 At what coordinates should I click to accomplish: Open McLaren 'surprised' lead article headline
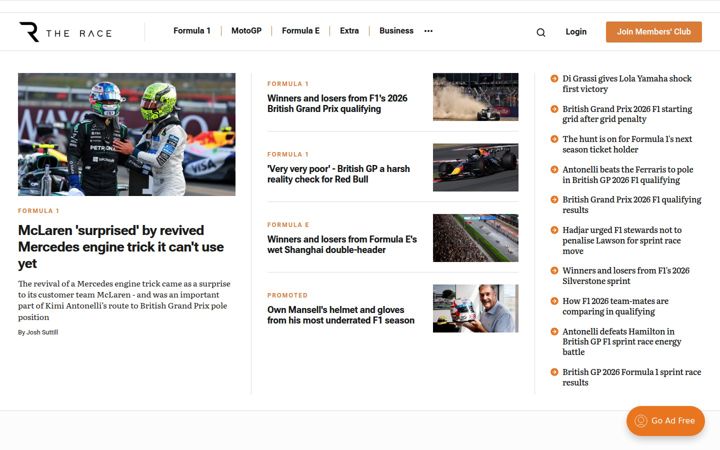click(121, 247)
